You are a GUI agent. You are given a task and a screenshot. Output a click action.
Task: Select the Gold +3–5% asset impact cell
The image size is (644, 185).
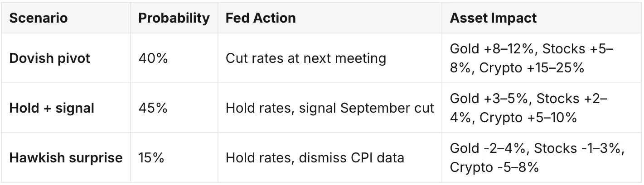pyautogui.click(x=542, y=108)
